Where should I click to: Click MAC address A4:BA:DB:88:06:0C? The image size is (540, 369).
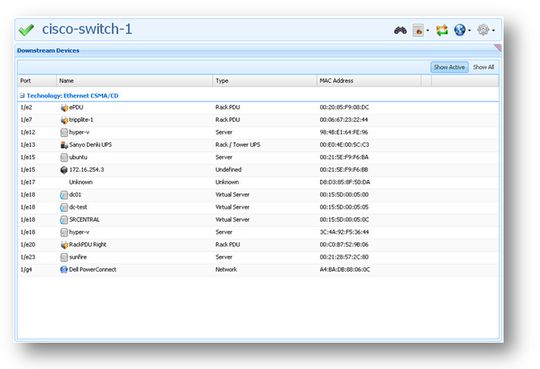click(x=345, y=269)
